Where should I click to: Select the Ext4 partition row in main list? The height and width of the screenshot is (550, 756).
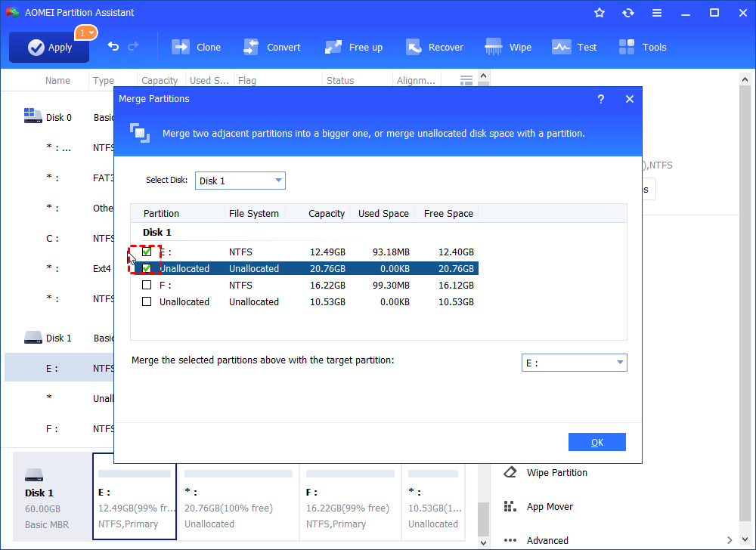coord(59,268)
